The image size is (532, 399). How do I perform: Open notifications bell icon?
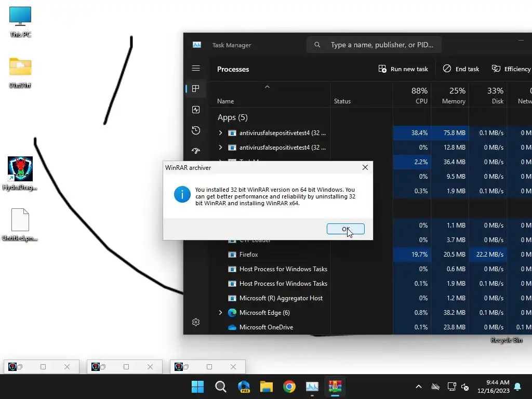(x=518, y=387)
